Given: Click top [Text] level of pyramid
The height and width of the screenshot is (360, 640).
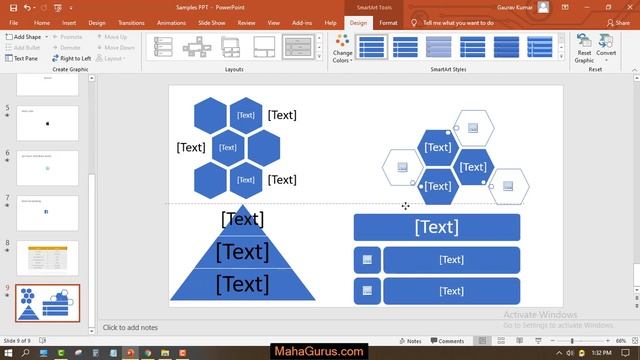Looking at the screenshot, I should pos(242,220).
